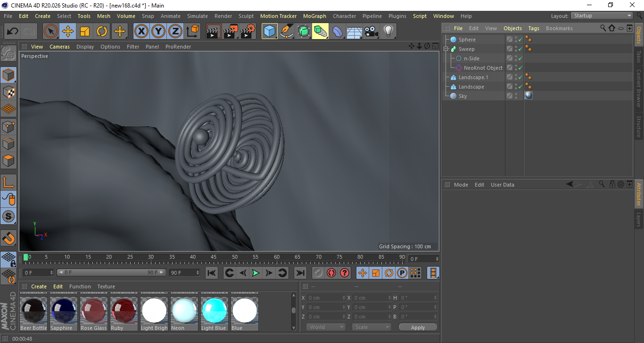
Task: Switch to Model mode
Action: click(x=8, y=75)
